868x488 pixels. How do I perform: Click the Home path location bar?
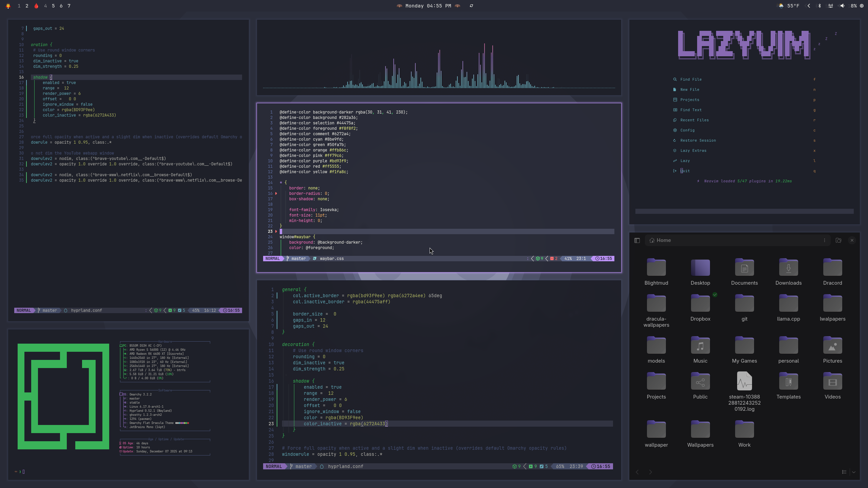point(732,240)
